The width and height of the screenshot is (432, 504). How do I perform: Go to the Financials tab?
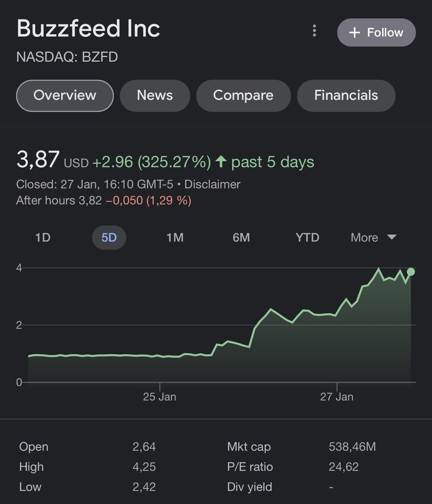pyautogui.click(x=346, y=96)
